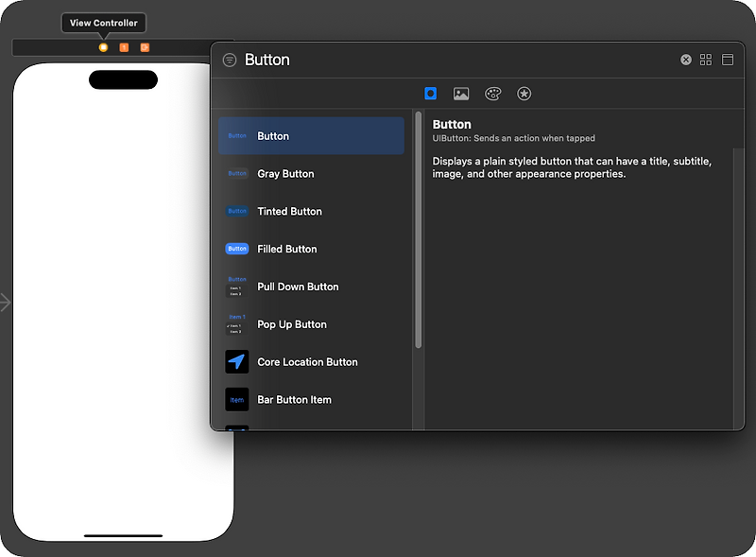The width and height of the screenshot is (756, 557).
Task: Open the Media library photo icon
Action: (461, 94)
